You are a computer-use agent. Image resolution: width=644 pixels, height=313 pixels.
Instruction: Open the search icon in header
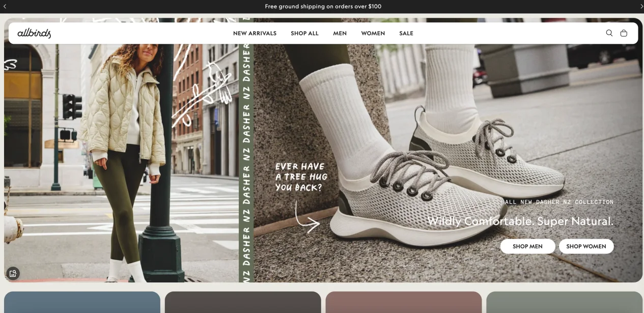[609, 33]
